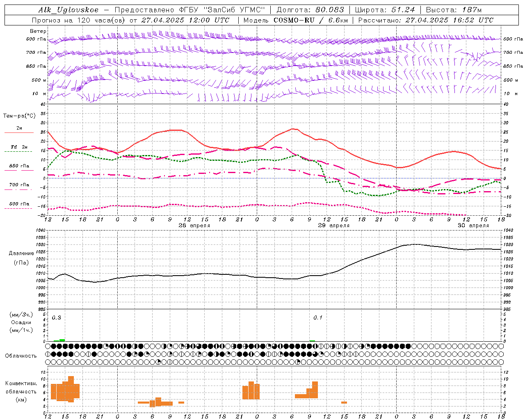The width and height of the screenshot is (525, 420).
Task: Click the 'Td 2м' dew point legend entry
Action: click(x=19, y=147)
